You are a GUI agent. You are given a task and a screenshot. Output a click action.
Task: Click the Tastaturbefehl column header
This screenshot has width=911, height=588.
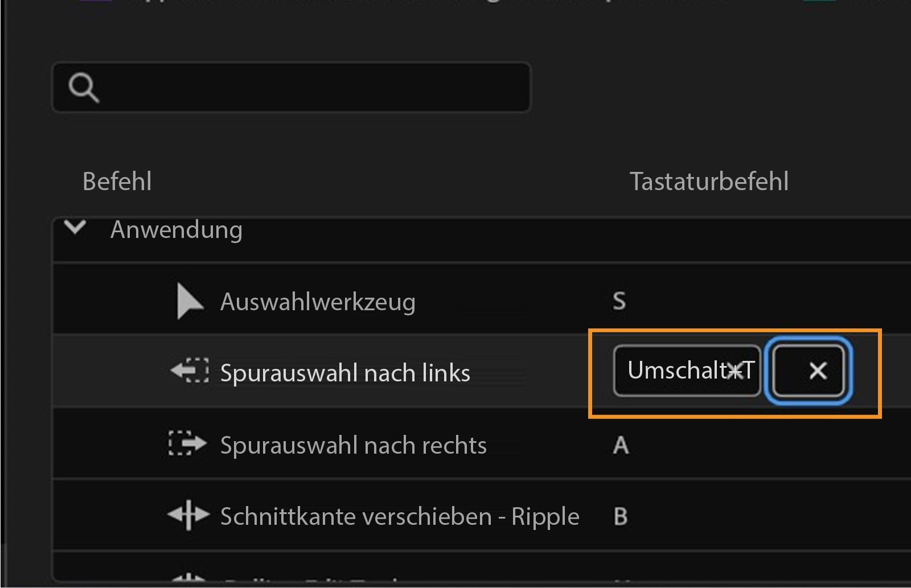click(709, 181)
